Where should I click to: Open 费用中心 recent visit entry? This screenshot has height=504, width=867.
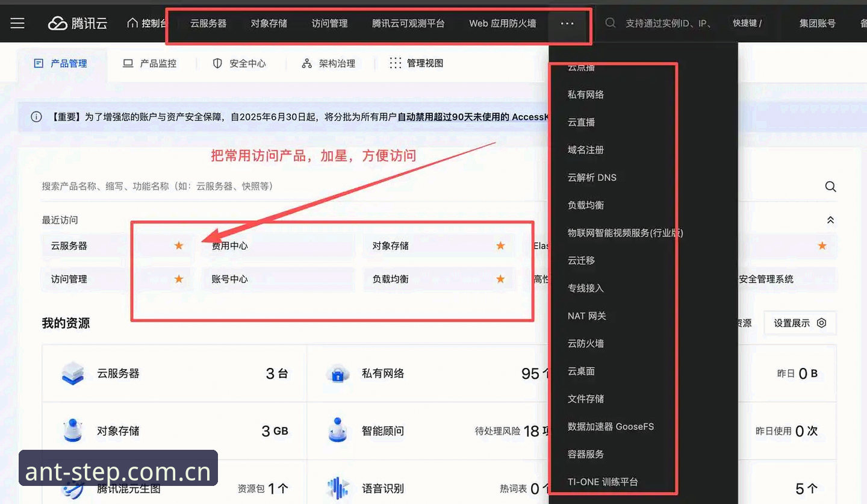[x=278, y=246]
